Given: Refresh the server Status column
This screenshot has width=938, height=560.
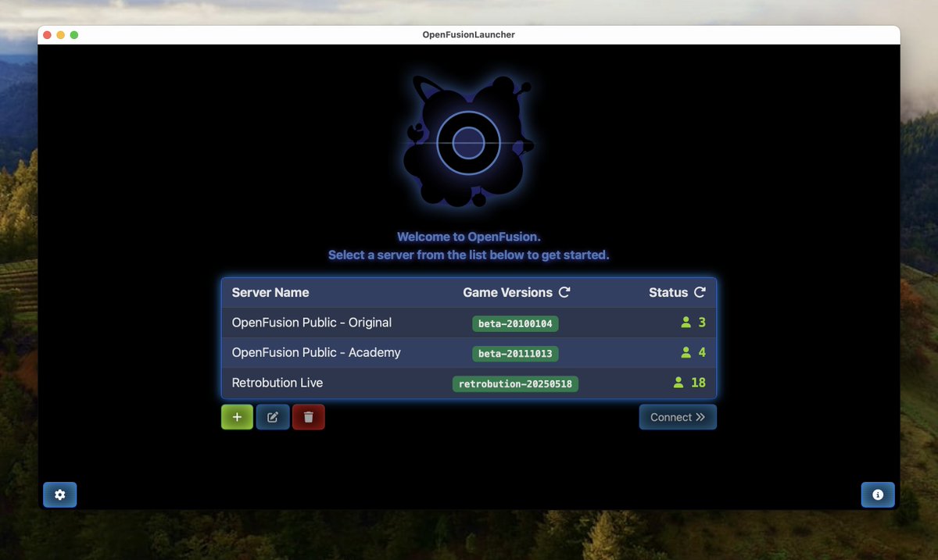Looking at the screenshot, I should pyautogui.click(x=701, y=292).
